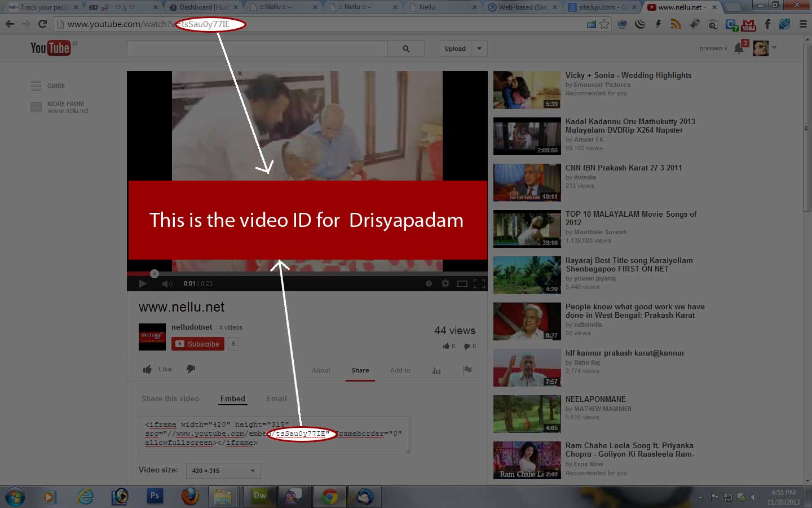Switch to the Embed tab
The width and height of the screenshot is (812, 508).
coord(232,398)
